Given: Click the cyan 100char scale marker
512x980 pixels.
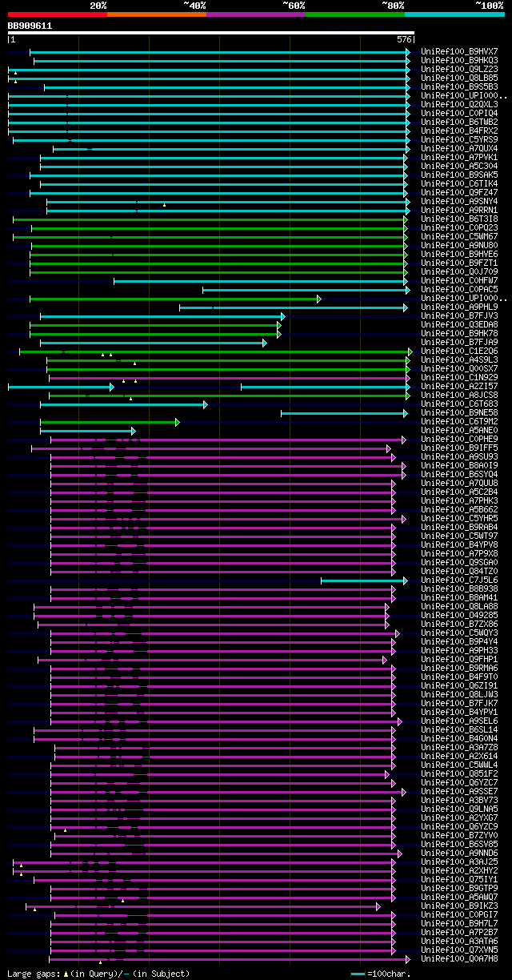Looking at the screenshot, I should 358,974.
